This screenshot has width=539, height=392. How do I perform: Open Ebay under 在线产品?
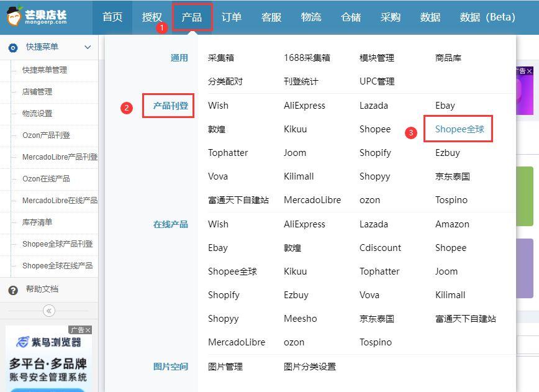217,248
